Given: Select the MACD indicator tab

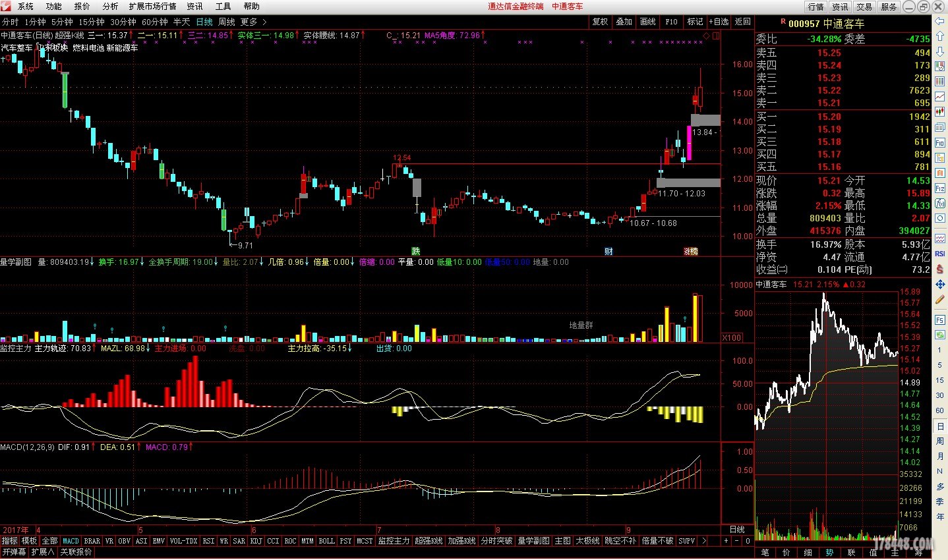Looking at the screenshot, I should 71,541.
